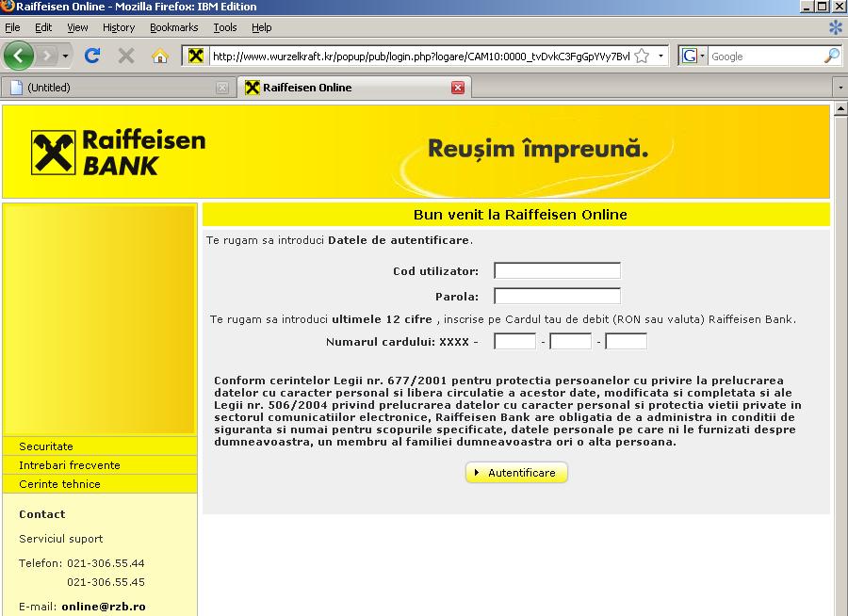Switch to the (Untitled) tab

point(119,88)
